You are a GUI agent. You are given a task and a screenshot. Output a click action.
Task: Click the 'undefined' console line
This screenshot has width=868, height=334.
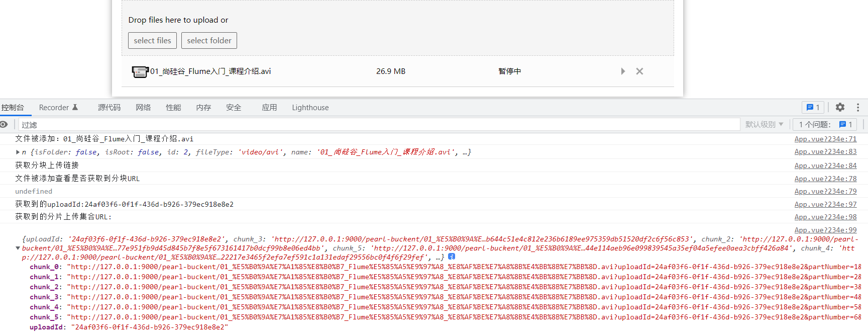[34, 191]
